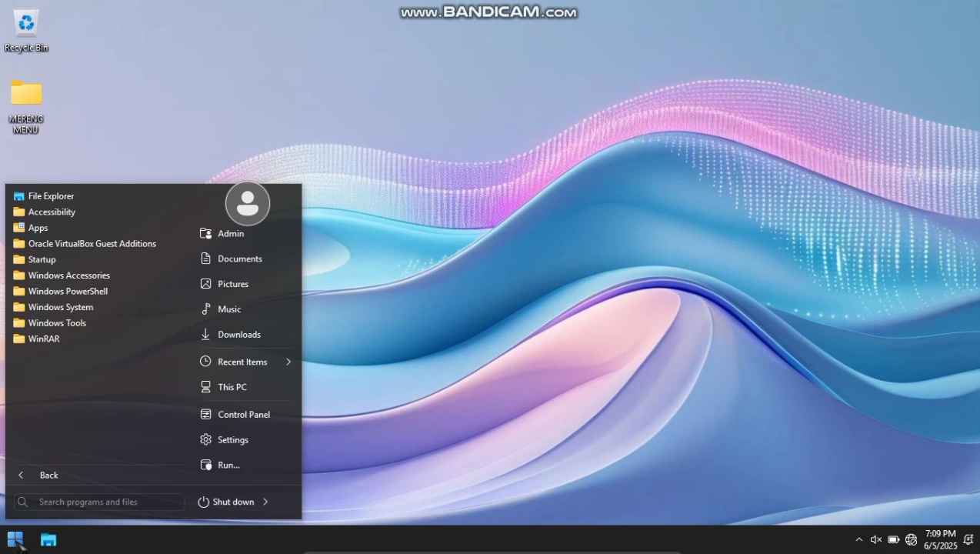
Task: Click the muted volume tray icon
Action: point(875,539)
